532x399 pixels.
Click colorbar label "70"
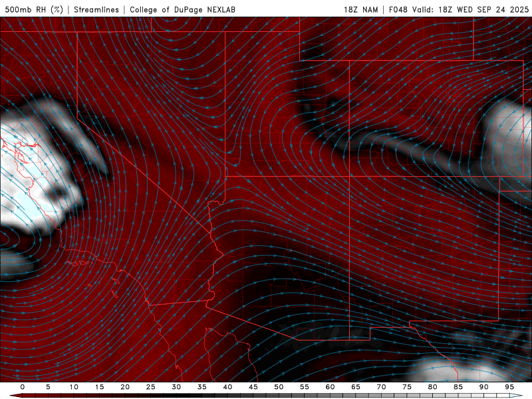point(381,387)
